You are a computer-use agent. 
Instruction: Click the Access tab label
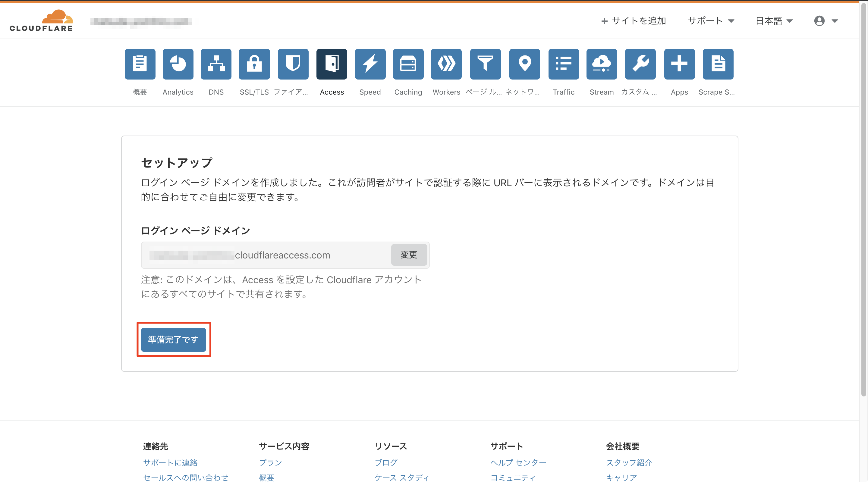point(332,92)
